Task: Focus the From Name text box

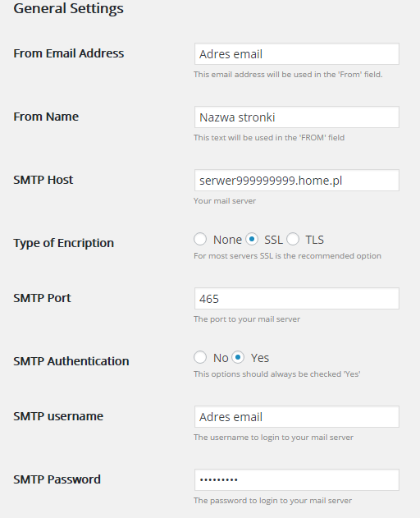Action: point(297,117)
